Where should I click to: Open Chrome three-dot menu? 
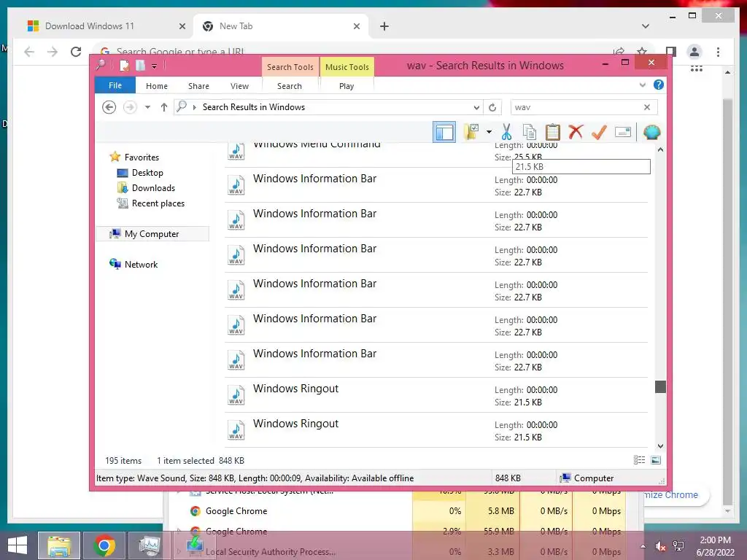pos(718,52)
